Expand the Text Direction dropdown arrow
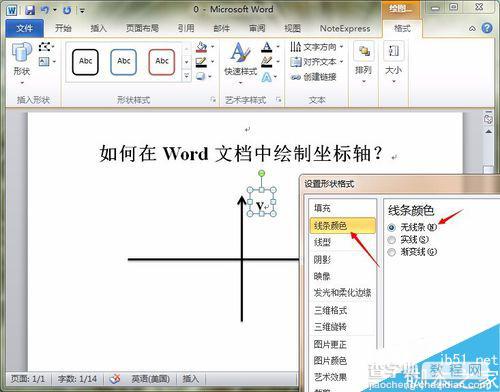Image resolution: width=500 pixels, height=392 pixels. pos(341,47)
